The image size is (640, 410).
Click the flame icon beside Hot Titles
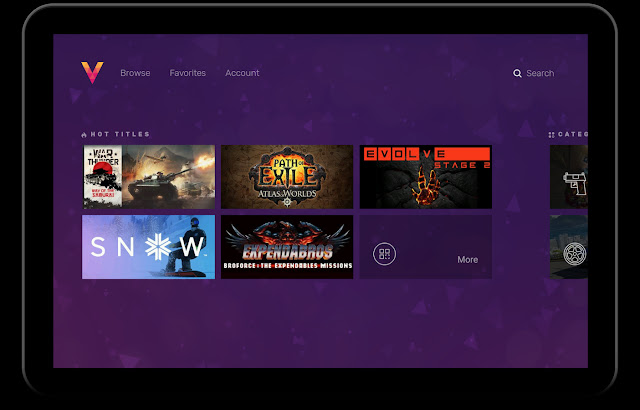pos(84,135)
